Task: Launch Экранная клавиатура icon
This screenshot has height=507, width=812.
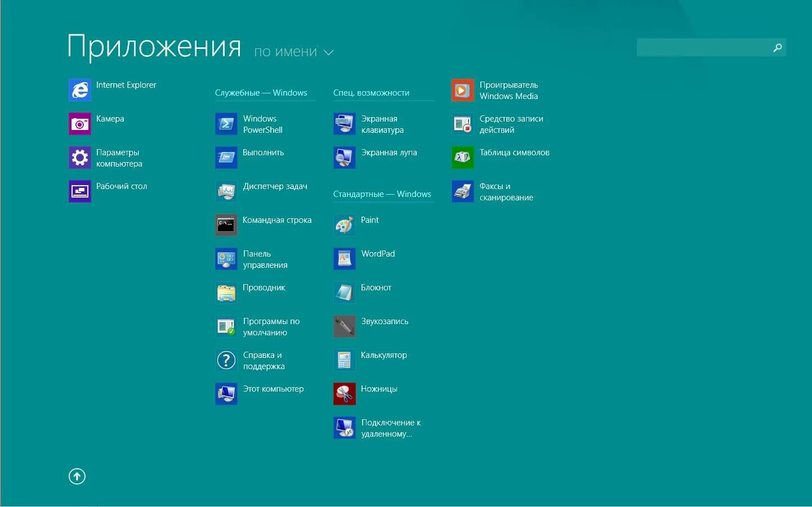Action: pyautogui.click(x=345, y=124)
